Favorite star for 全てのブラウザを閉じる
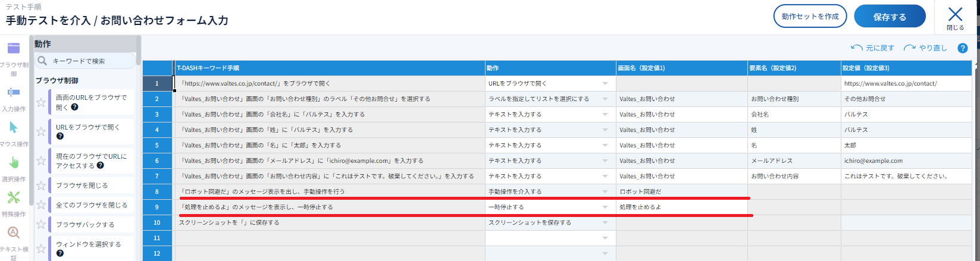 40,205
